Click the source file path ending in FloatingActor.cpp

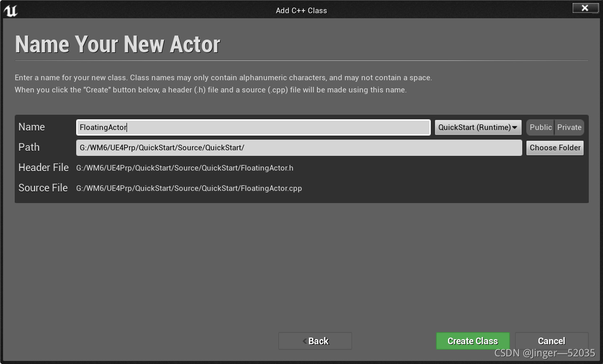pos(189,188)
